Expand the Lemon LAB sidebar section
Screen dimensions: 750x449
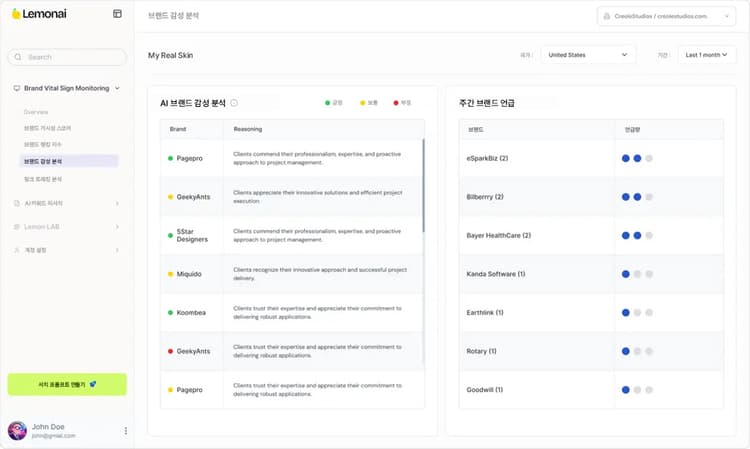tap(67, 226)
